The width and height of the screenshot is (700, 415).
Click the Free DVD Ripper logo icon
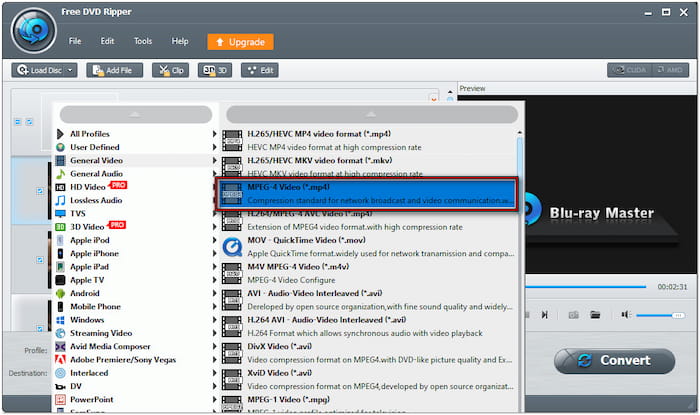[x=33, y=31]
